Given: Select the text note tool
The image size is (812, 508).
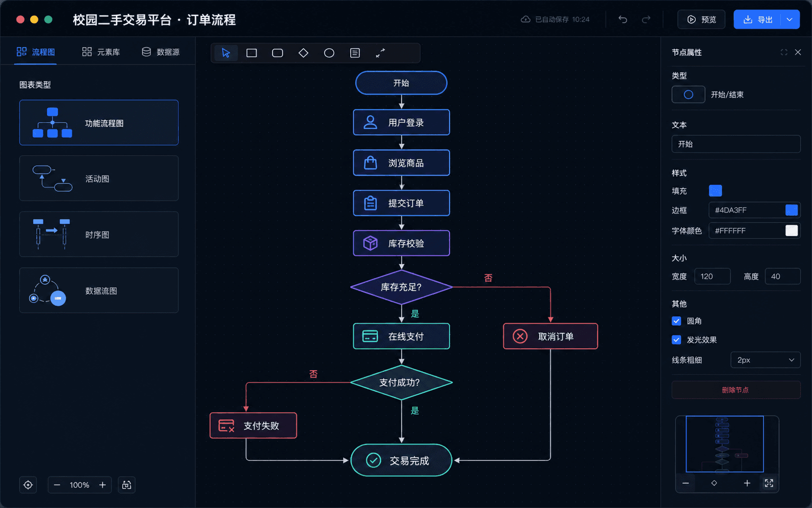Looking at the screenshot, I should coord(355,53).
